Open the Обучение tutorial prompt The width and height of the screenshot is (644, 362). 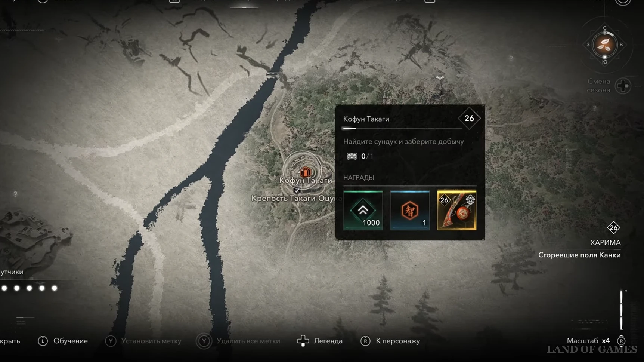[63, 341]
